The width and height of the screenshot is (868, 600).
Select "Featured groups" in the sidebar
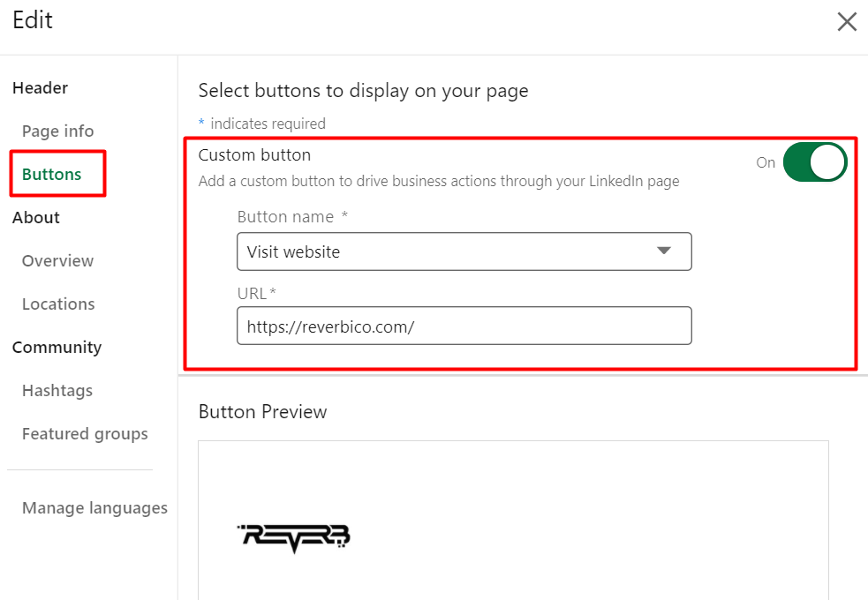(85, 433)
